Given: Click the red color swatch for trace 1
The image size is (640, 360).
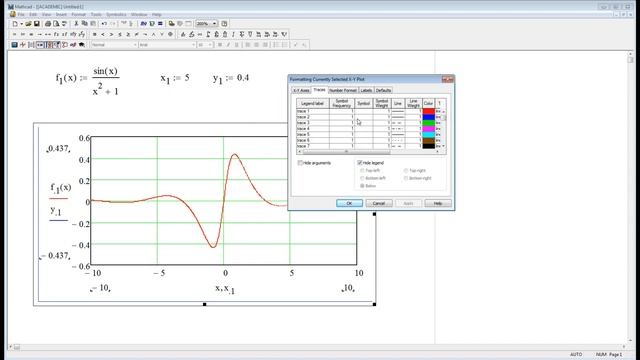Looking at the screenshot, I should tap(429, 111).
